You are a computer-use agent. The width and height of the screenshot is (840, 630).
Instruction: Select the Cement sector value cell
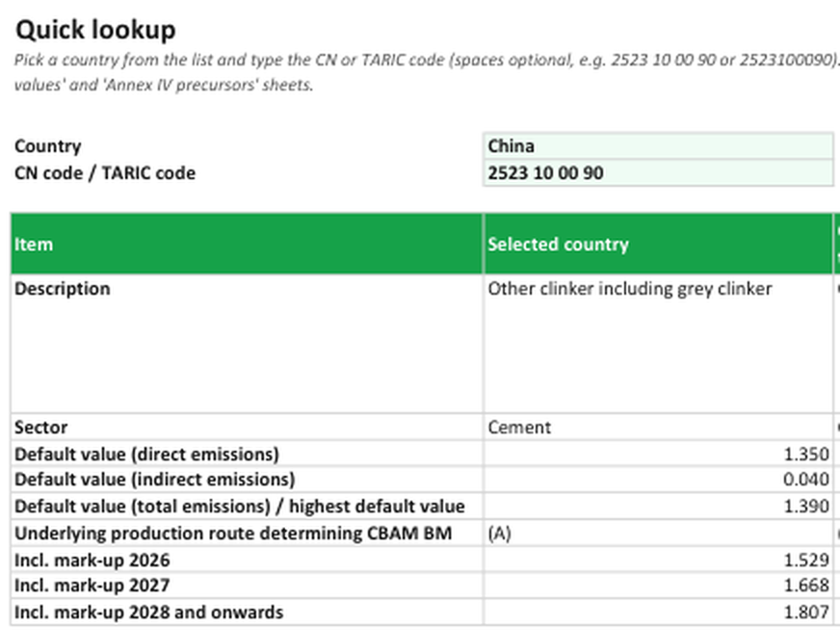(658, 427)
